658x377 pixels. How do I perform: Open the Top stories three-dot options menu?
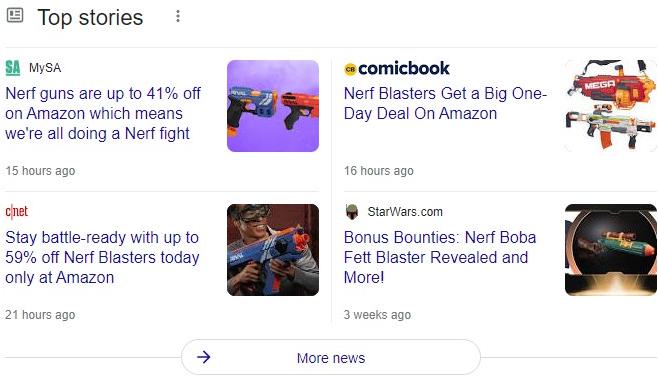pos(178,16)
